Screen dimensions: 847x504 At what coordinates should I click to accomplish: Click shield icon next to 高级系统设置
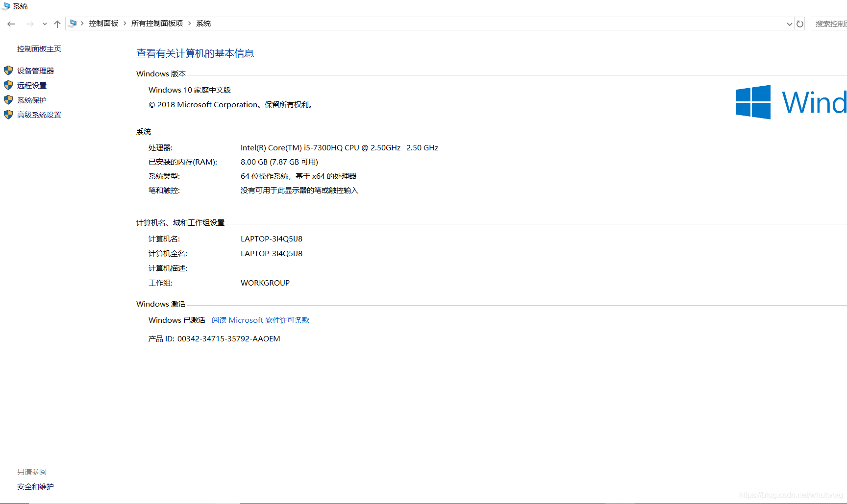click(8, 115)
